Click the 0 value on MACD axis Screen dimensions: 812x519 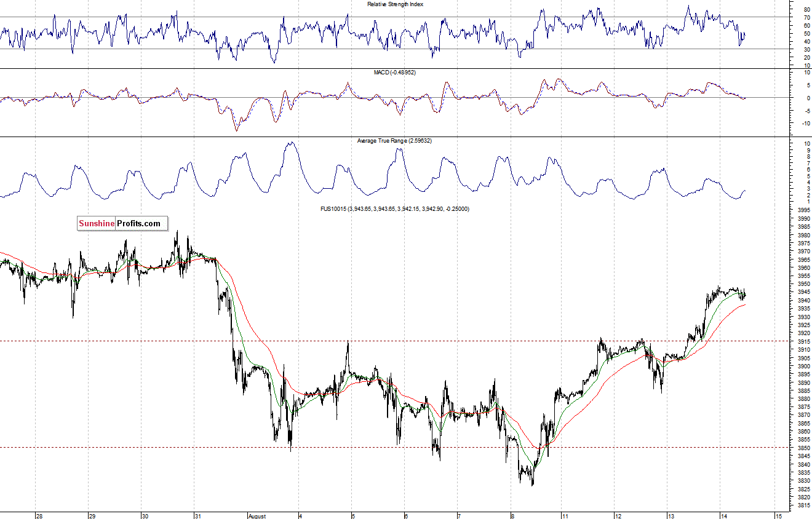click(x=808, y=98)
